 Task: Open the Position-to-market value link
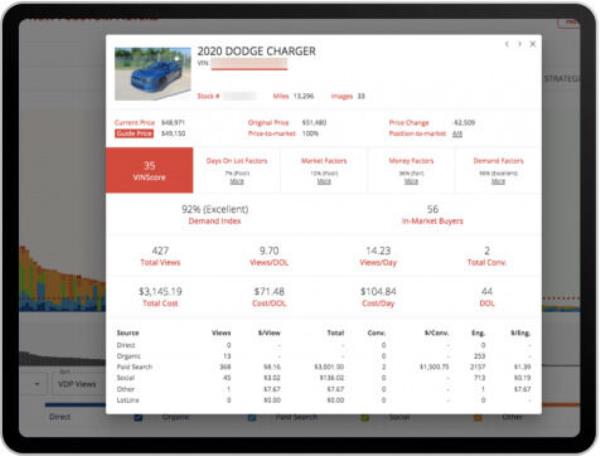coord(457,134)
